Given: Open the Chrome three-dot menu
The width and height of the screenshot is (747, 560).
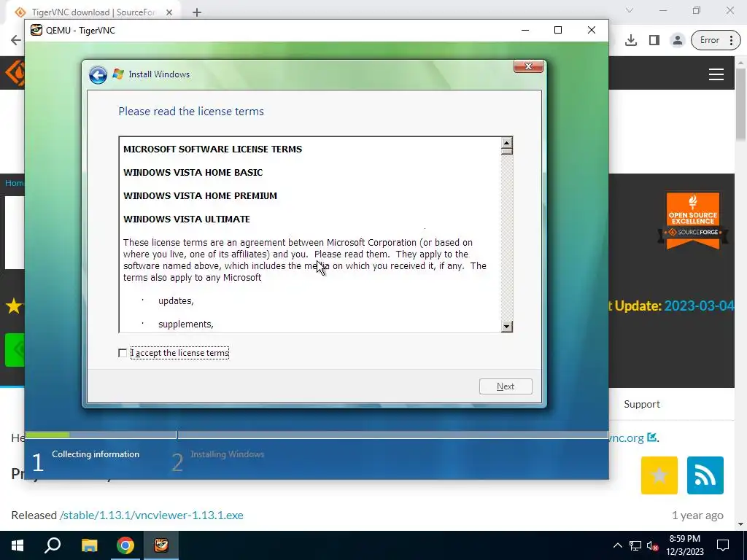Looking at the screenshot, I should [x=731, y=40].
